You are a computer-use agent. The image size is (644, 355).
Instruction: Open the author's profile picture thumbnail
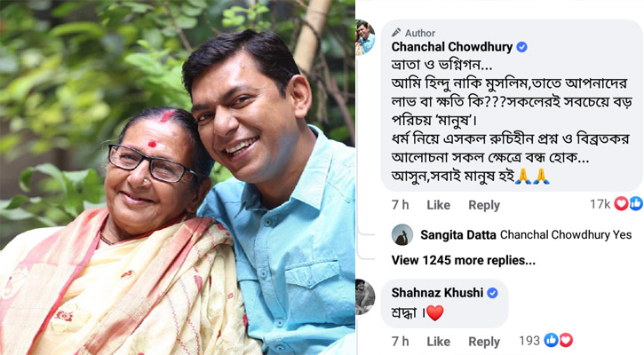pos(365,38)
